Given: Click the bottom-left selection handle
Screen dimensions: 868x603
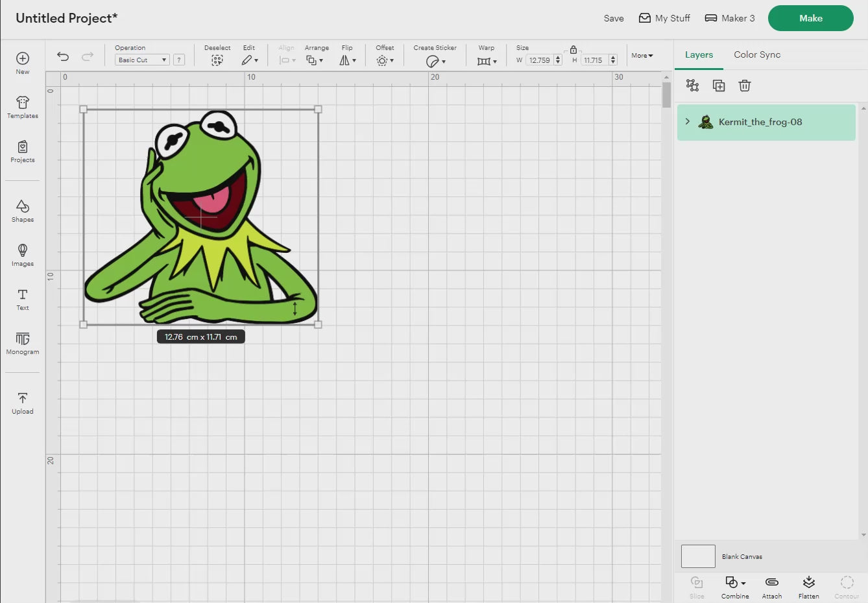Looking at the screenshot, I should 83,324.
